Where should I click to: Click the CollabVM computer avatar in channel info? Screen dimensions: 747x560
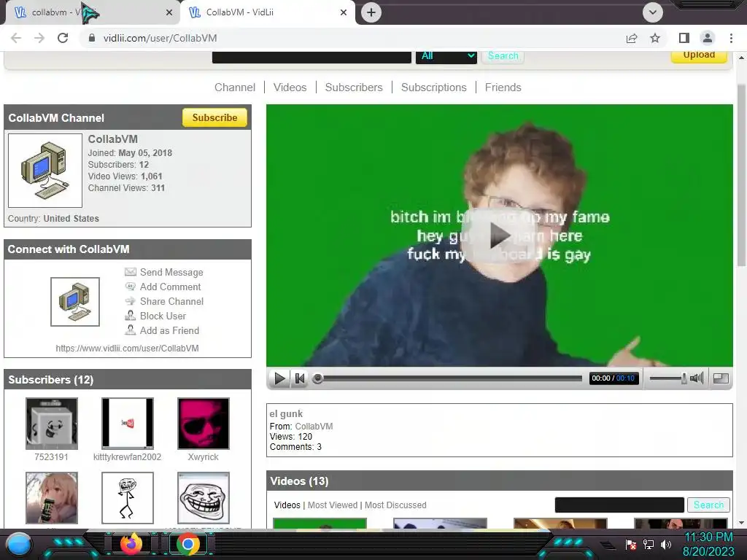(x=45, y=171)
